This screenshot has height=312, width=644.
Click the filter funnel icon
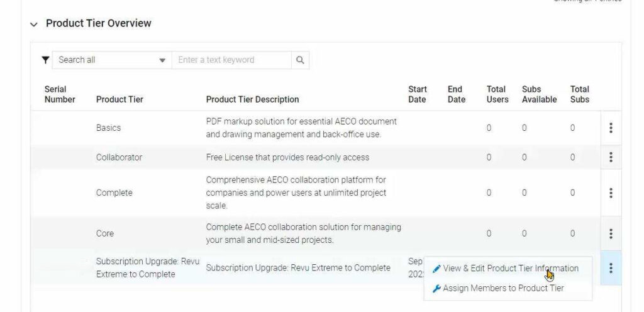pyautogui.click(x=45, y=60)
